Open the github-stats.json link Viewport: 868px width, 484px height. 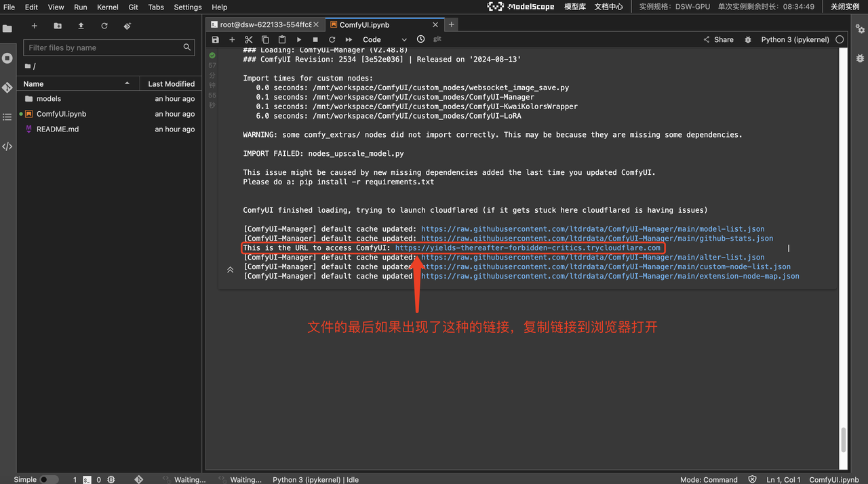pyautogui.click(x=597, y=239)
